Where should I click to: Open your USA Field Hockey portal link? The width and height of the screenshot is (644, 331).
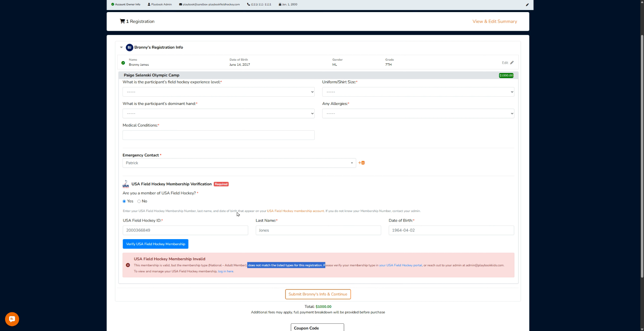pos(400,265)
